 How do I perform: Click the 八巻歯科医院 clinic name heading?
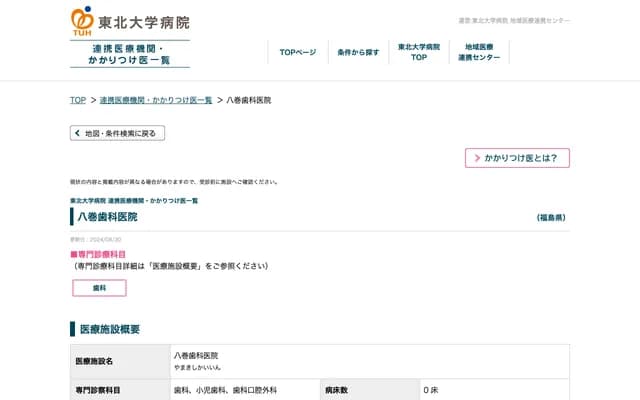[x=107, y=217]
